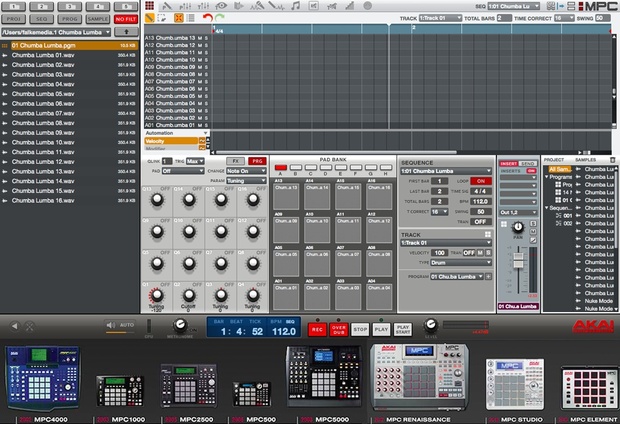This screenshot has height=424, width=620.
Task: Switch to the list view icon
Action: [190, 18]
